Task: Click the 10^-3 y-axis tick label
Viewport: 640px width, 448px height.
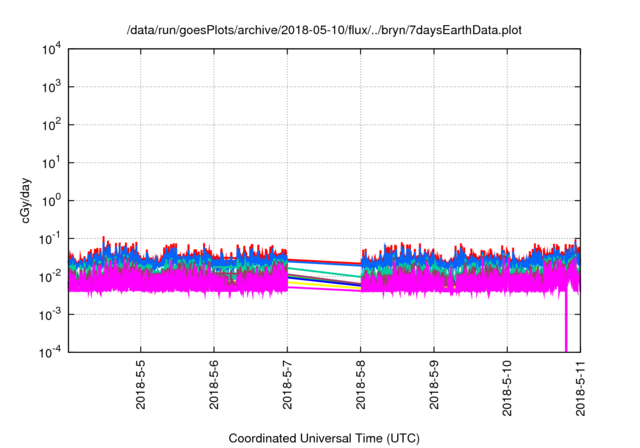Action: coord(50,315)
